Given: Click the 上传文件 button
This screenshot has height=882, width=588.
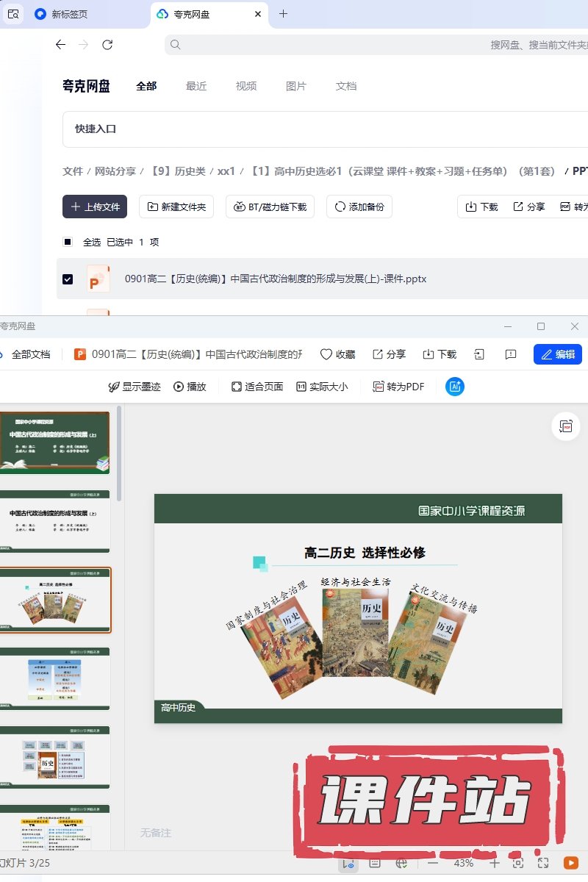Looking at the screenshot, I should 95,207.
